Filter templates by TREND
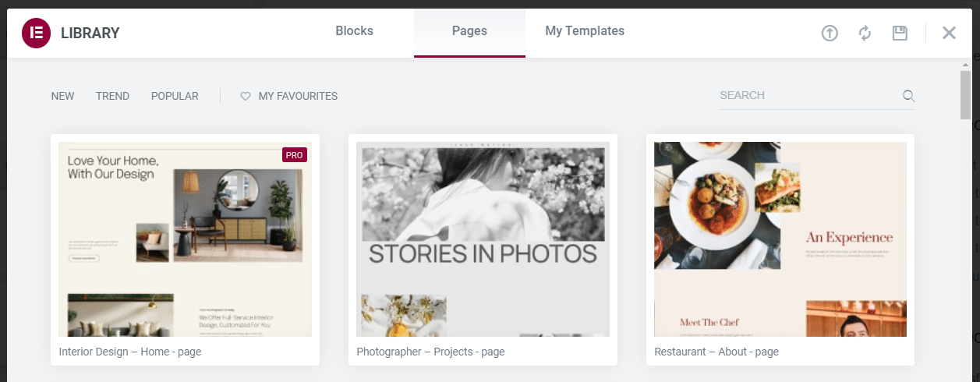 pyautogui.click(x=112, y=97)
